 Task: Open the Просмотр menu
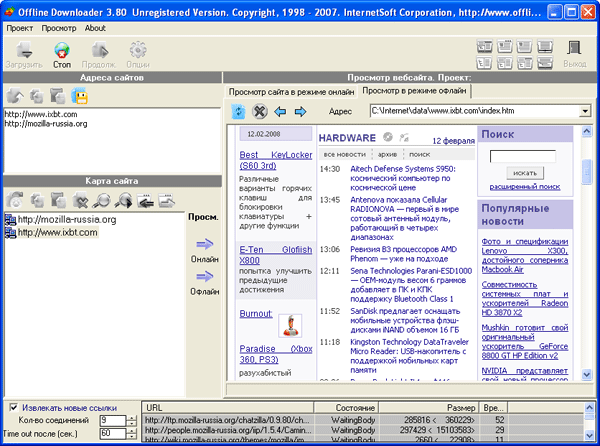click(x=59, y=28)
